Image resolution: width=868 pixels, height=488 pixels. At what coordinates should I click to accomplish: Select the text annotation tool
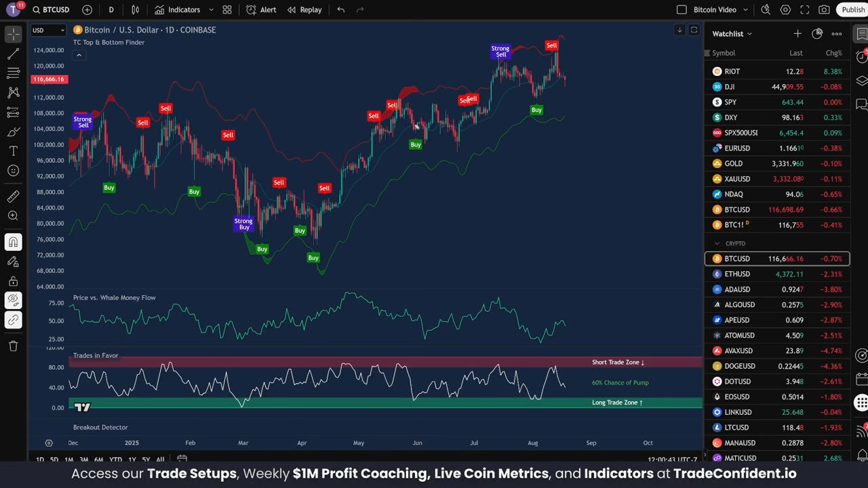pos(13,151)
